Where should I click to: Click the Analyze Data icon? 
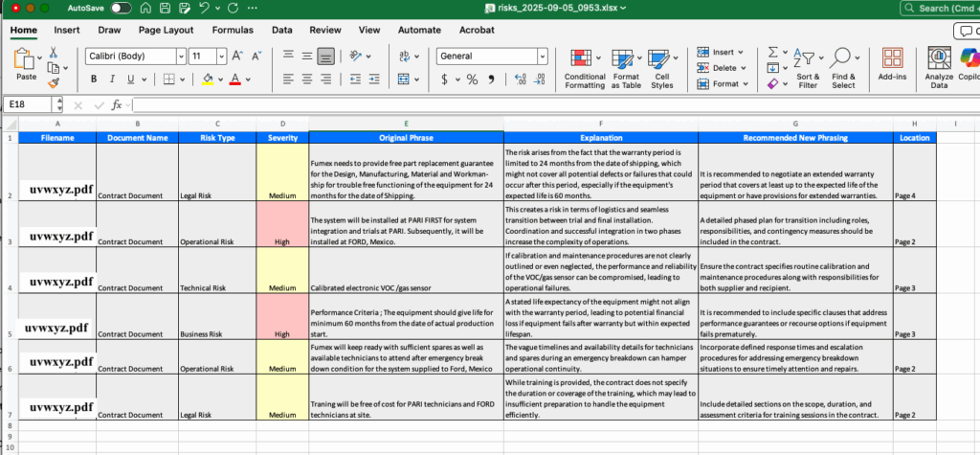pyautogui.click(x=939, y=66)
